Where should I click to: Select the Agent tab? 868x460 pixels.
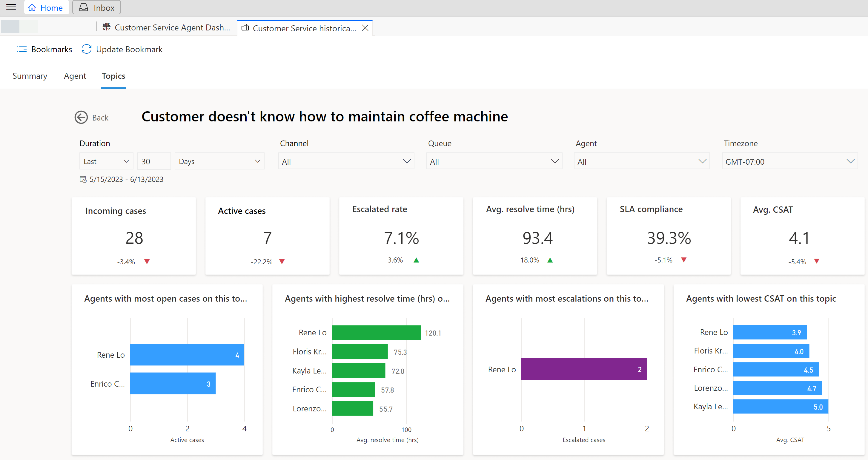click(x=75, y=76)
